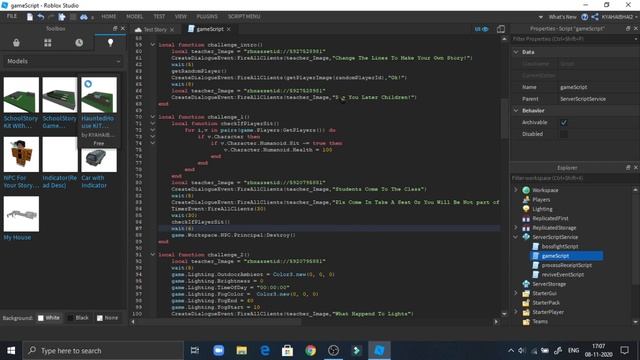Select the Toolbox Creations lightbulb icon
640x360 pixels.
click(x=110, y=42)
